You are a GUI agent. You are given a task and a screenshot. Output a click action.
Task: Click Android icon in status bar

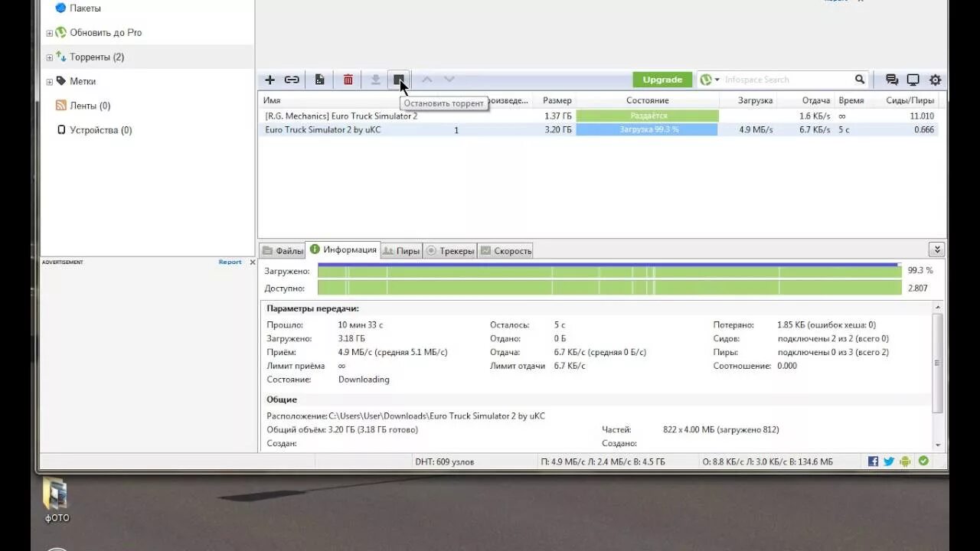coord(905,461)
